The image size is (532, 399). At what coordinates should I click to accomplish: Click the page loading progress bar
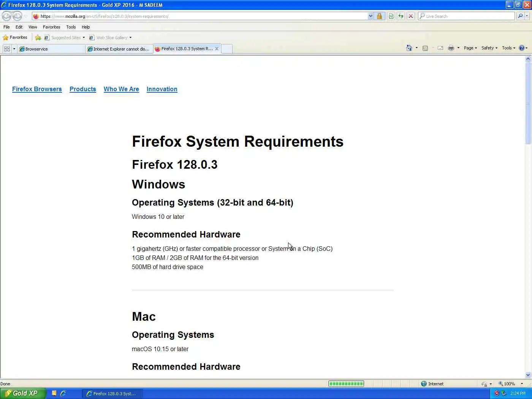click(346, 384)
